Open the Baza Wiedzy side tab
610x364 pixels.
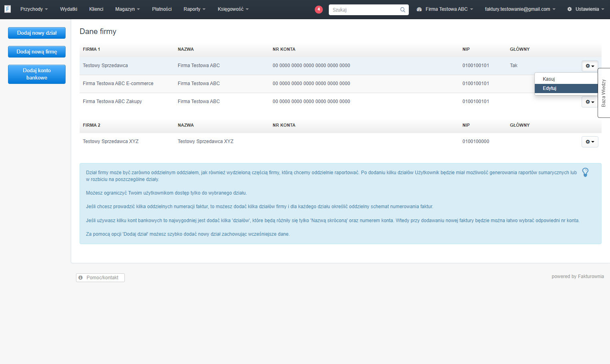coord(604,93)
